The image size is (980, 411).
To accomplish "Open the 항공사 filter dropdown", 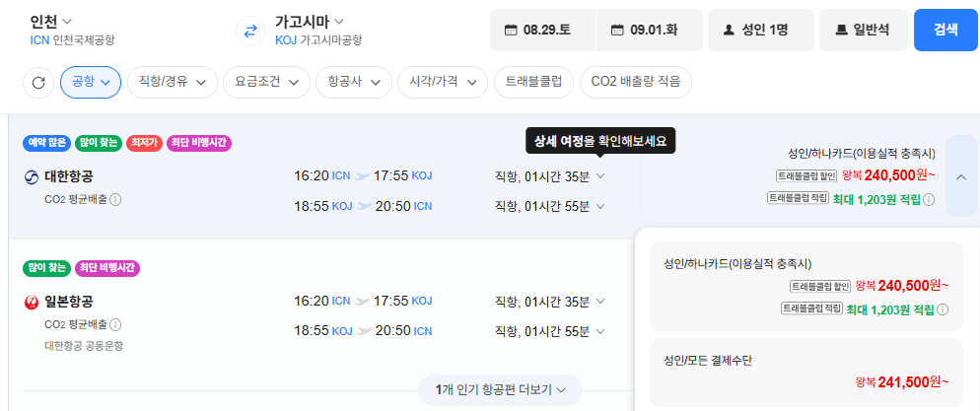I will 354,83.
